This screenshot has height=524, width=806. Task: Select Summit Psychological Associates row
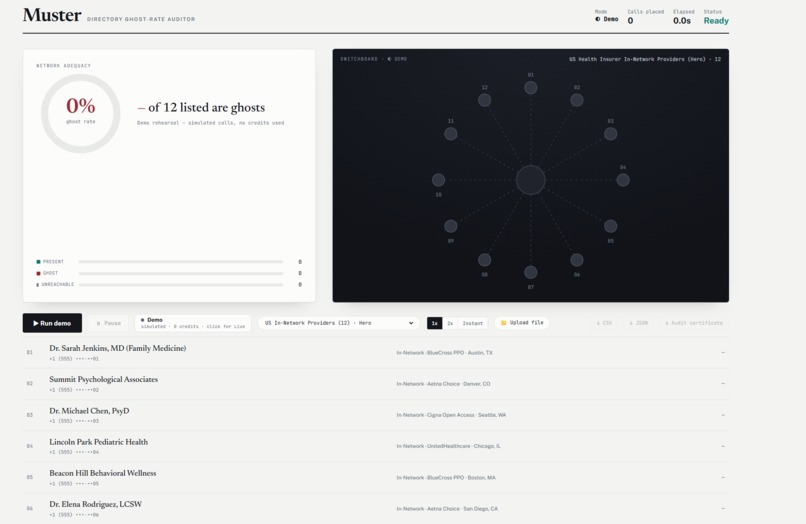(376, 384)
